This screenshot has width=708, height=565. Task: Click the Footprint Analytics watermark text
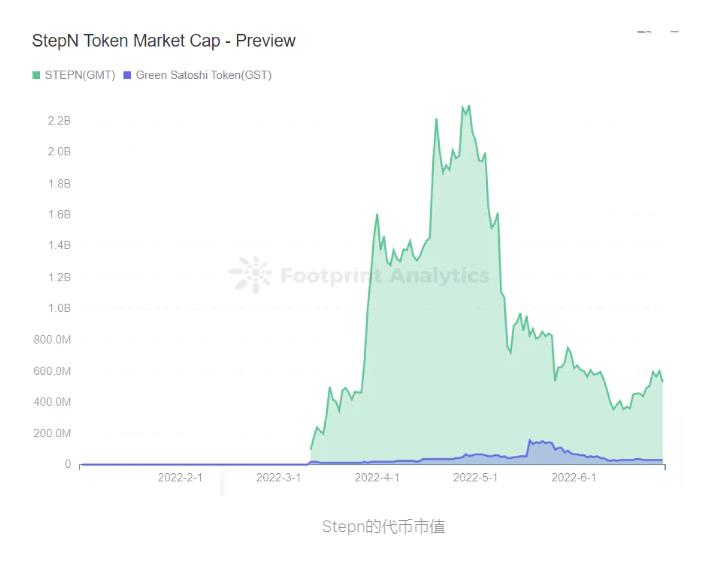[x=385, y=276]
